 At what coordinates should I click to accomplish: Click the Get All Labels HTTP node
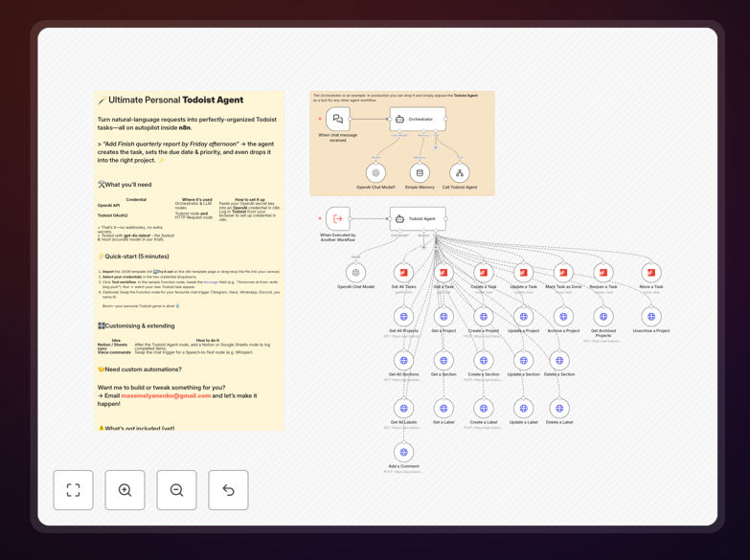[403, 409]
